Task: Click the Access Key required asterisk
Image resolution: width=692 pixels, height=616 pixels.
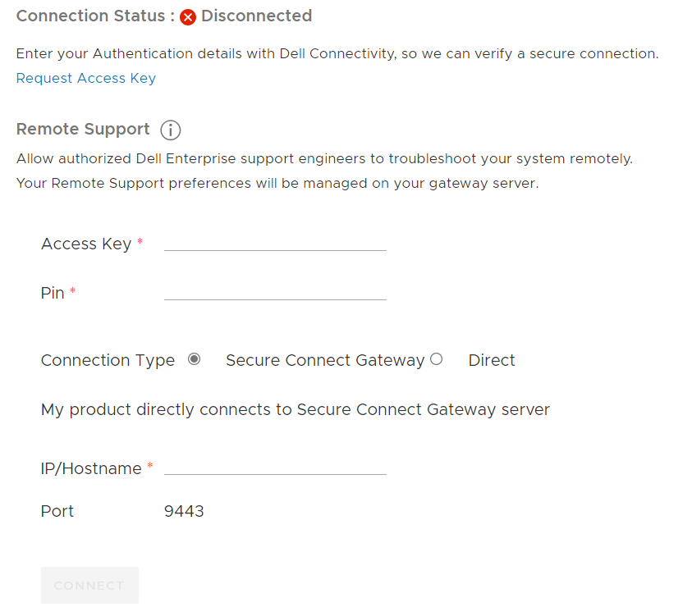Action: coord(141,240)
